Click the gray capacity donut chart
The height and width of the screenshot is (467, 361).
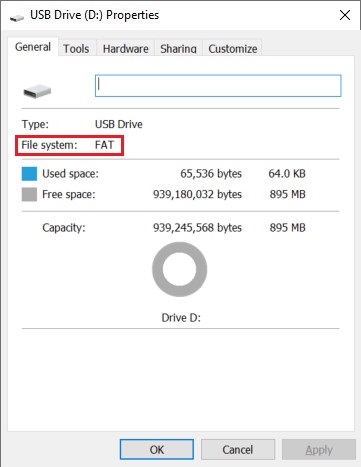180,269
